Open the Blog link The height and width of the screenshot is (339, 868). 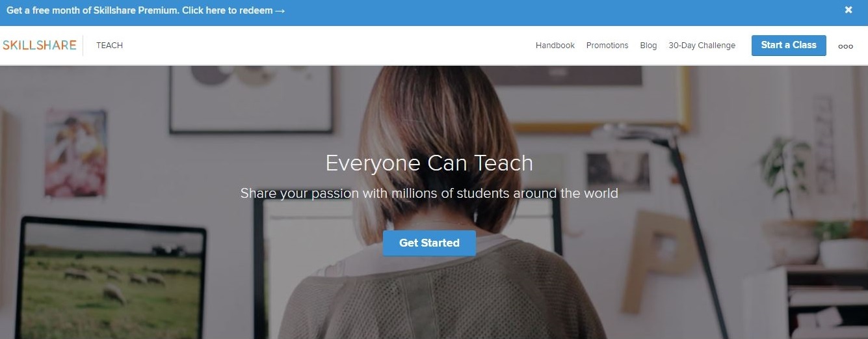(x=648, y=46)
